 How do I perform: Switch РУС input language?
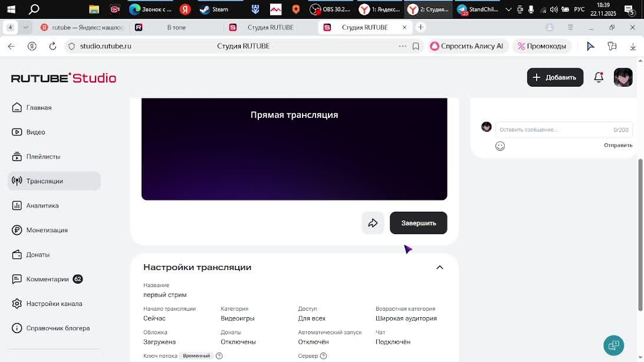click(579, 9)
